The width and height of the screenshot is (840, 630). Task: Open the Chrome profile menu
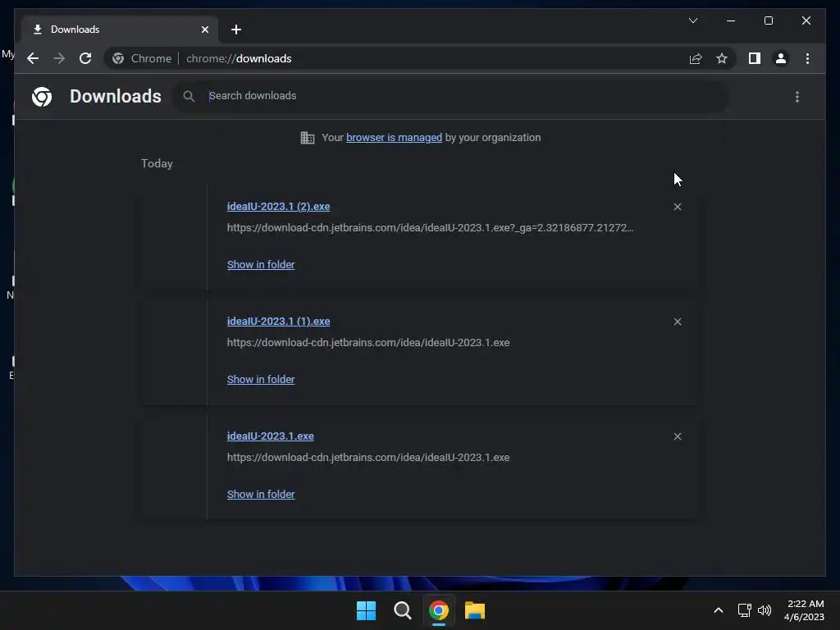[x=781, y=58]
